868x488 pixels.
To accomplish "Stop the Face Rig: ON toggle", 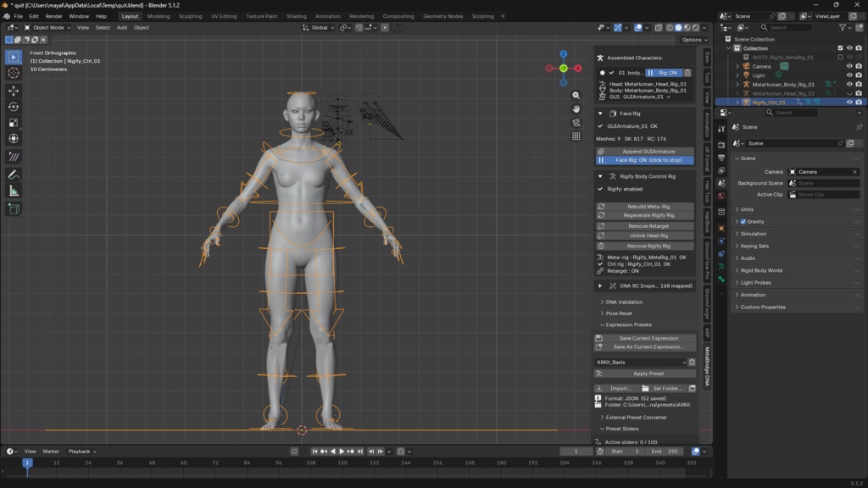I will 645,160.
